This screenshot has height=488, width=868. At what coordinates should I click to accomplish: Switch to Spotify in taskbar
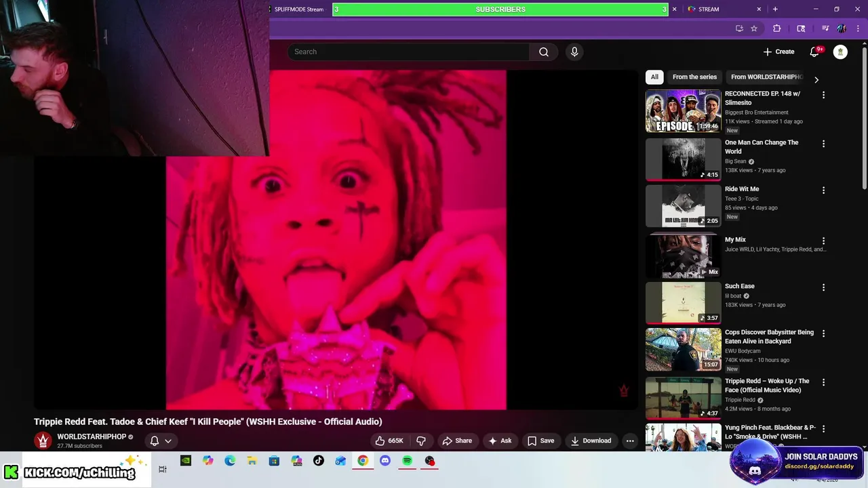(x=407, y=461)
